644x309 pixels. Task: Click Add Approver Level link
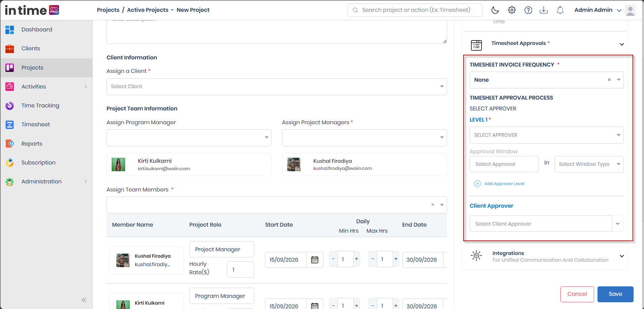coord(504,184)
